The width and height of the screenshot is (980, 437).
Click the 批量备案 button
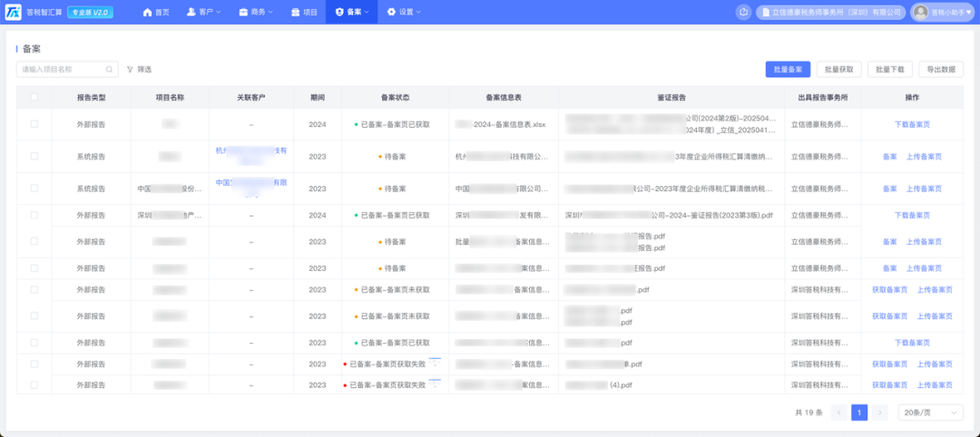click(788, 69)
